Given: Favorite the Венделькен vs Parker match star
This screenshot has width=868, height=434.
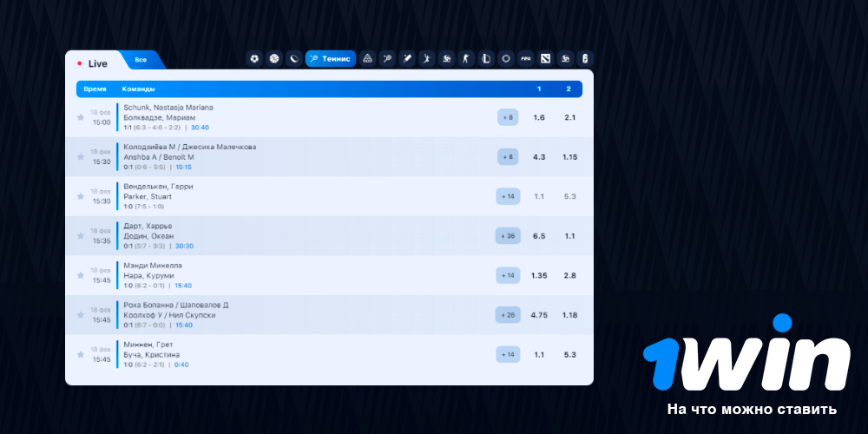Looking at the screenshot, I should click(80, 196).
